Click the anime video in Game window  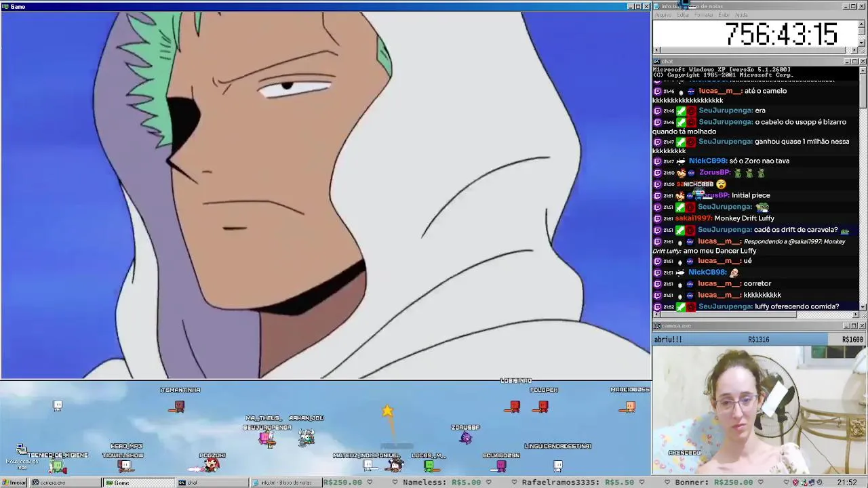pos(325,195)
